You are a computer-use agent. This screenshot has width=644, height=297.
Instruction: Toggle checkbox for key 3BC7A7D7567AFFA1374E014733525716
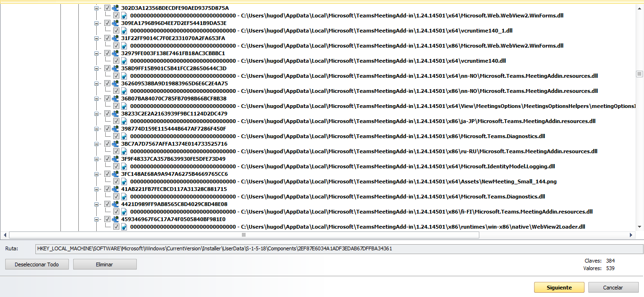(107, 144)
